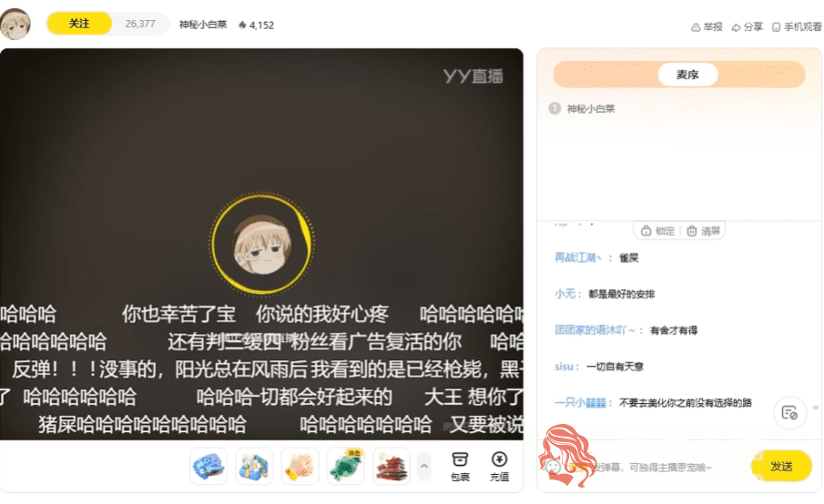Choose the red pagoda tower gift

pyautogui.click(x=392, y=466)
